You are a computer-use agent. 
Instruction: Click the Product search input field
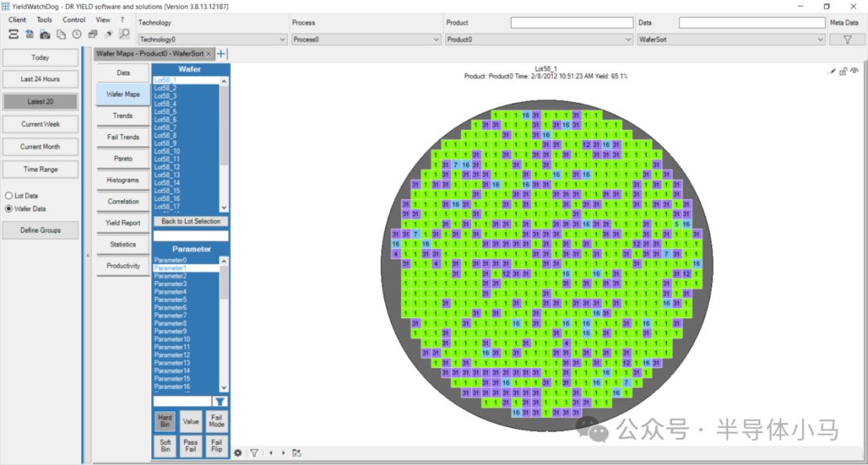(572, 22)
